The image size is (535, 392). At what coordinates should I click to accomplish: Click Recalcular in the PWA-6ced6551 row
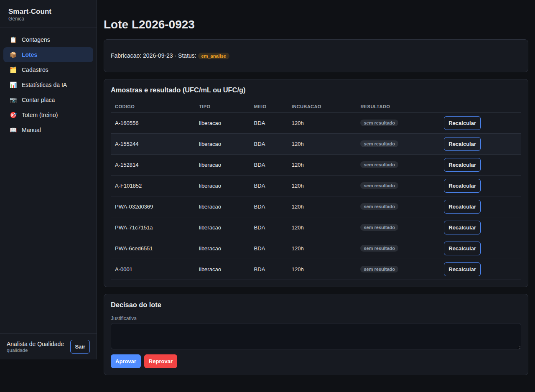pyautogui.click(x=462, y=248)
